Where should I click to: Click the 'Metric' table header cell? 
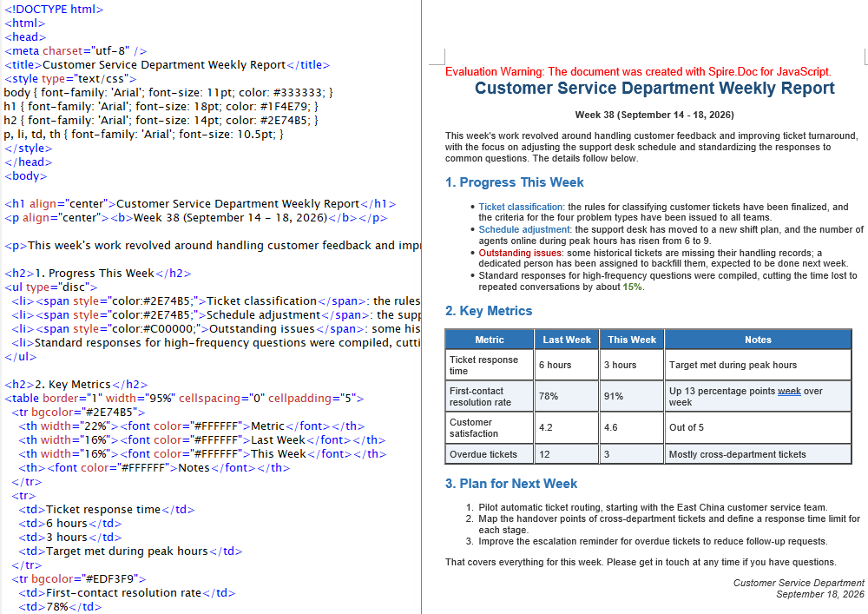[490, 340]
